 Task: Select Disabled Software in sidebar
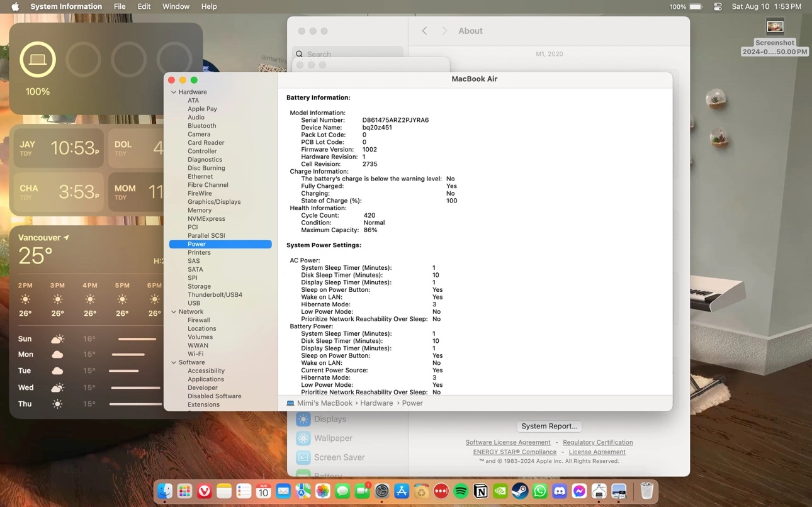point(214,396)
